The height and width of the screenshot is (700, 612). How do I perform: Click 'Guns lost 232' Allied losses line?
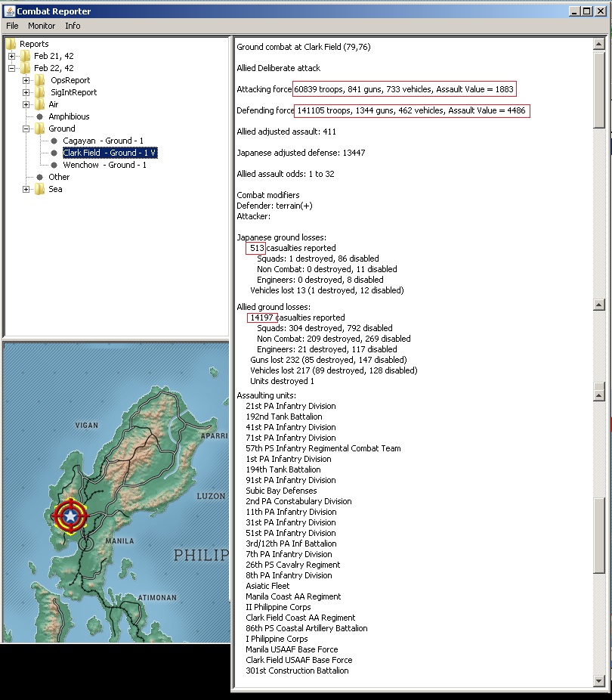[329, 360]
